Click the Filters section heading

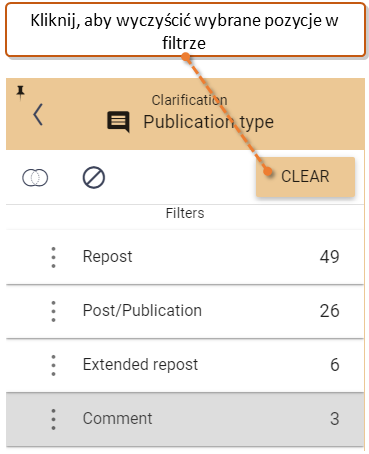(185, 213)
